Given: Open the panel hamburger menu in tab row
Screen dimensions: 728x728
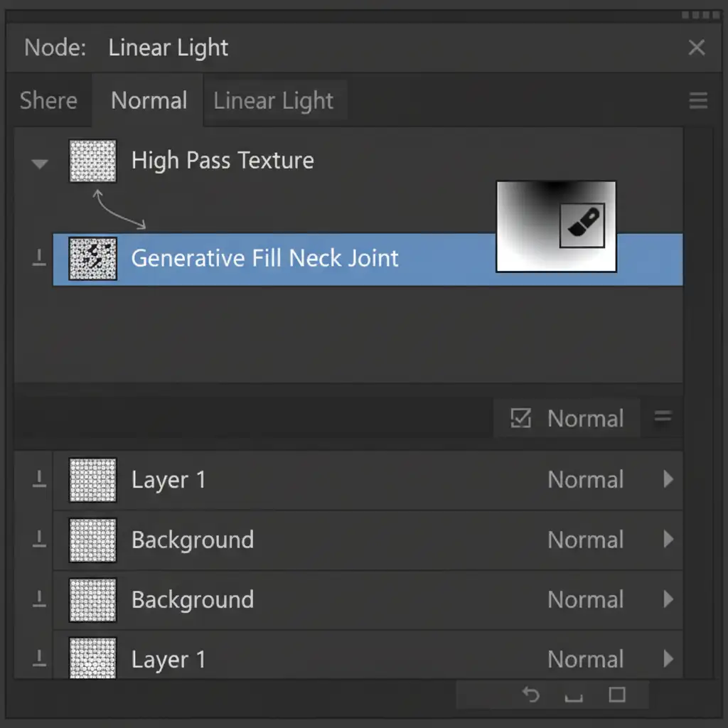Looking at the screenshot, I should [698, 101].
